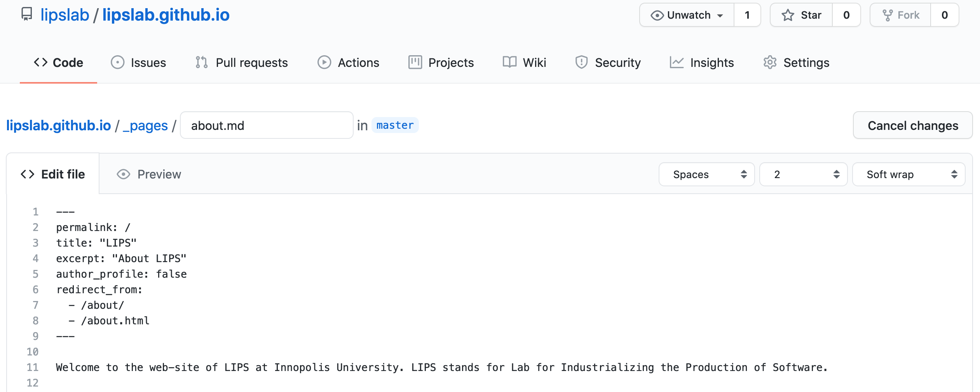View forks count 0

point(945,15)
